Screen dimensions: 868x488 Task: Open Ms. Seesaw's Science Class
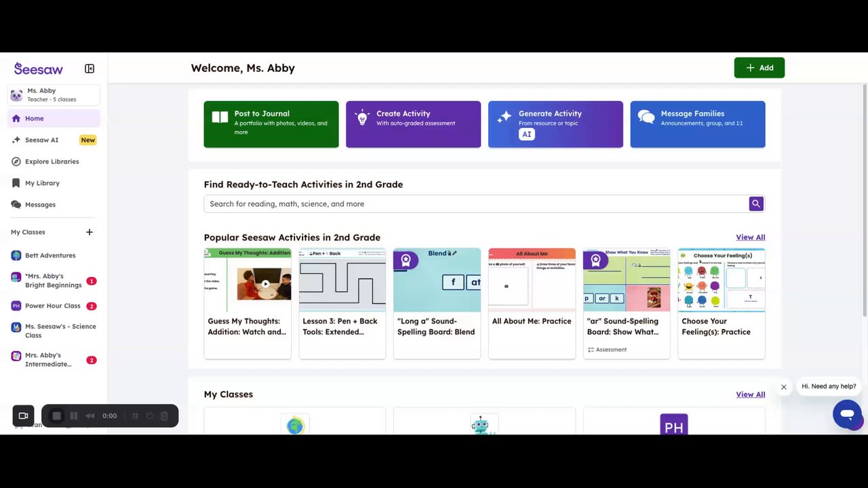[54, 331]
